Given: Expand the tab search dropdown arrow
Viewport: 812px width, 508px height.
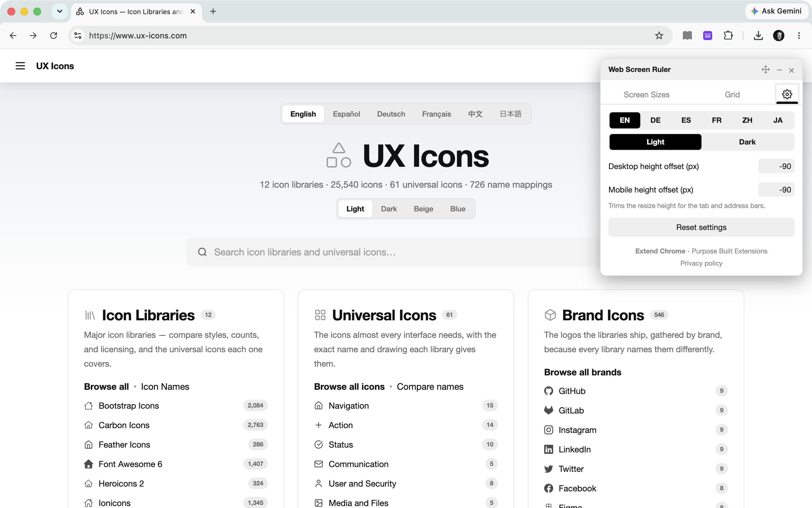Looking at the screenshot, I should point(60,11).
